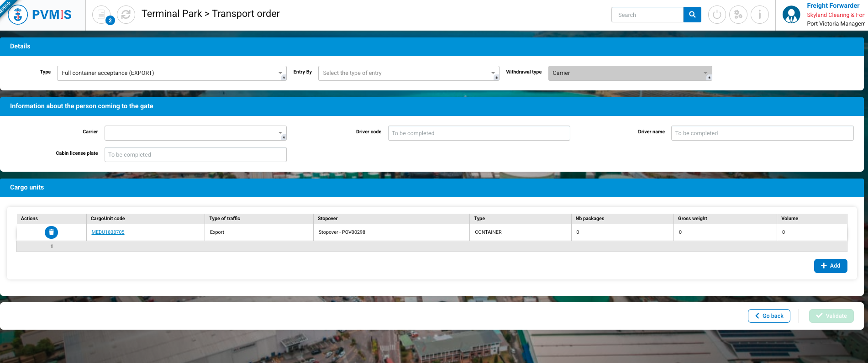868x363 pixels.
Task: Open the Carrier dropdown under gate information
Action: [x=195, y=133]
